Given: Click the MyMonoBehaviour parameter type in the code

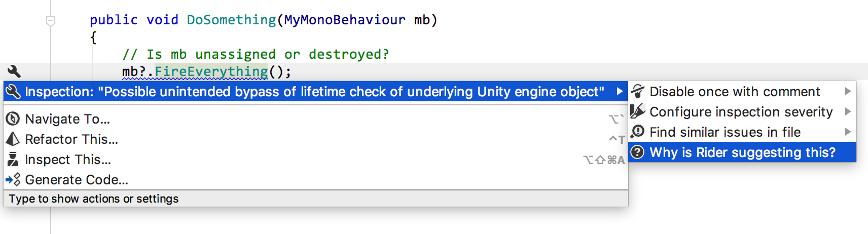Looking at the screenshot, I should tap(345, 20).
